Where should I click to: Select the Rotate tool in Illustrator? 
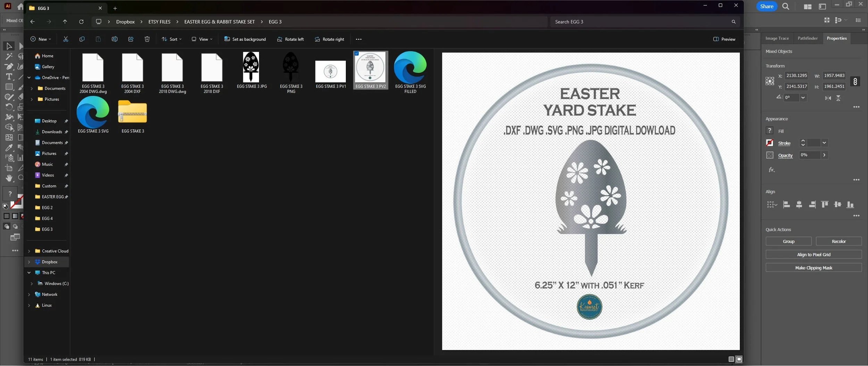click(x=9, y=107)
